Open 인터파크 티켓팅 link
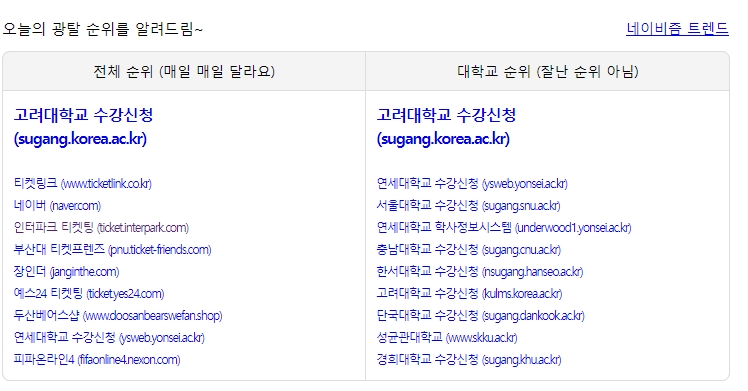 coord(101,227)
